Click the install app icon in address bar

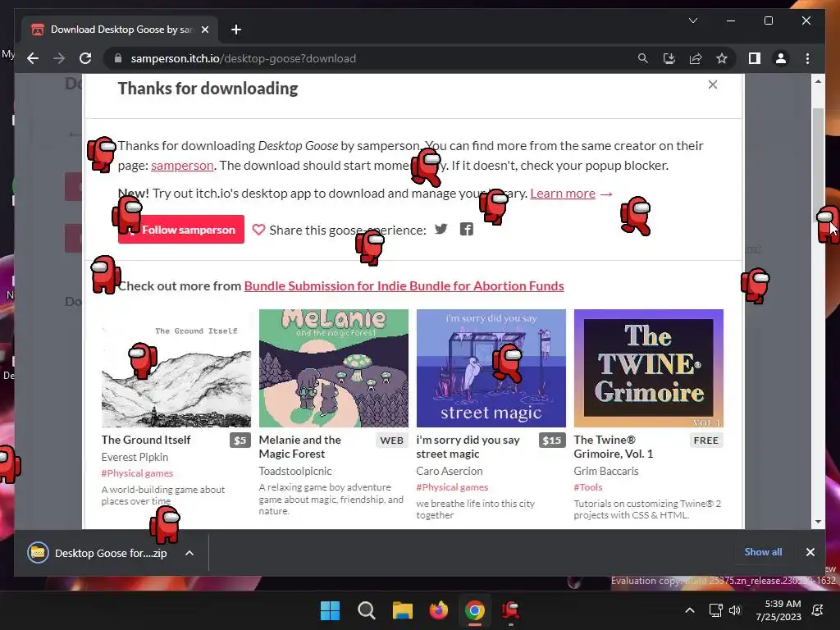coord(669,58)
